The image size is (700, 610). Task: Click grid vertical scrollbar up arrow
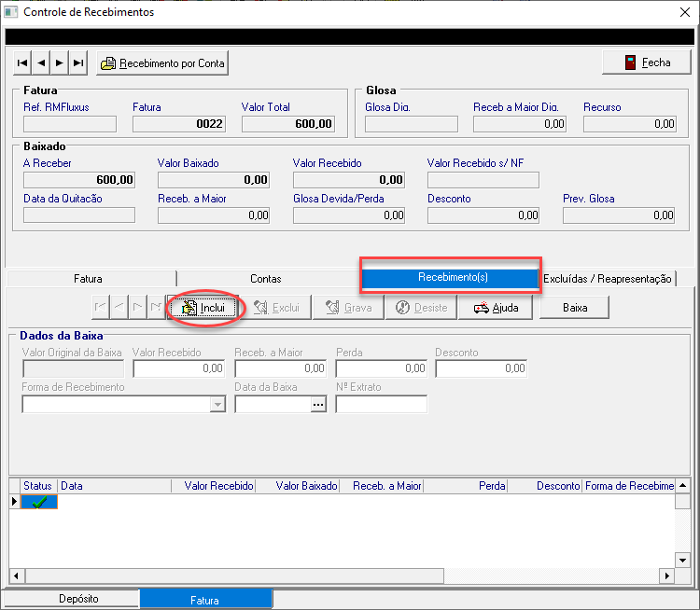tap(682, 486)
